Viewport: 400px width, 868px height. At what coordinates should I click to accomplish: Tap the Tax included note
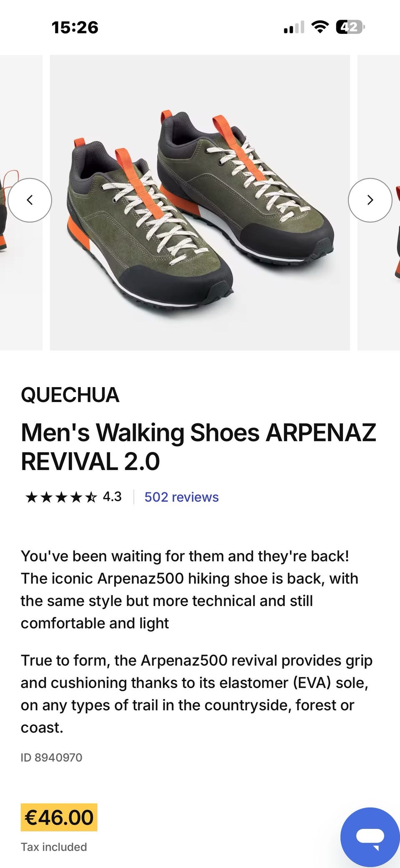point(54,847)
